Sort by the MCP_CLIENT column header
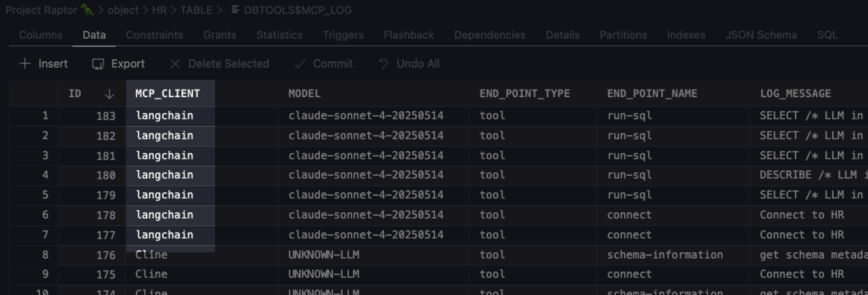Image resolution: width=868 pixels, height=295 pixels. pyautogui.click(x=168, y=93)
